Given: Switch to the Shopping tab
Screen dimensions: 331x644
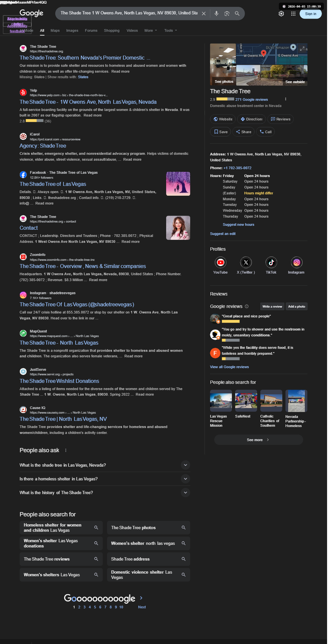Looking at the screenshot, I should (112, 30).
